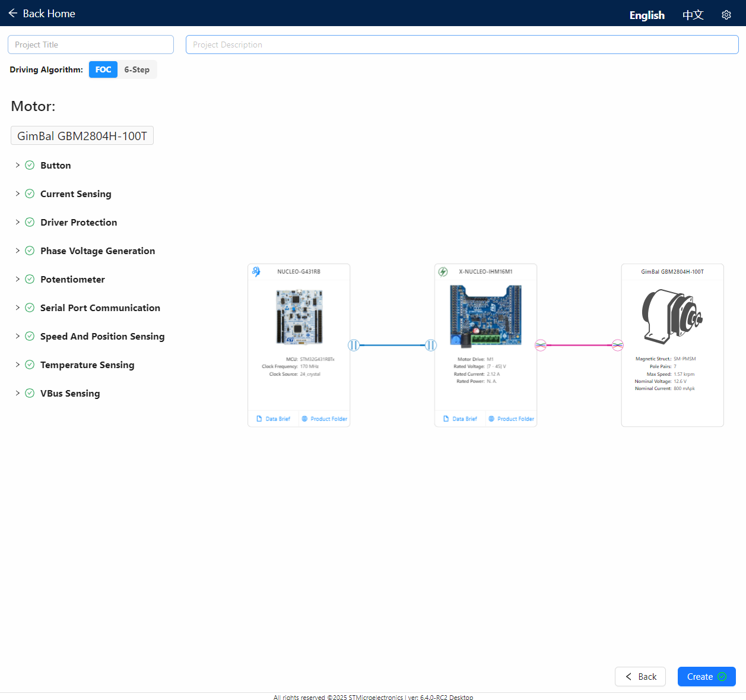Screen dimensions: 746x700
Task: Select the 6-Step driving algorithm
Action: coord(137,69)
